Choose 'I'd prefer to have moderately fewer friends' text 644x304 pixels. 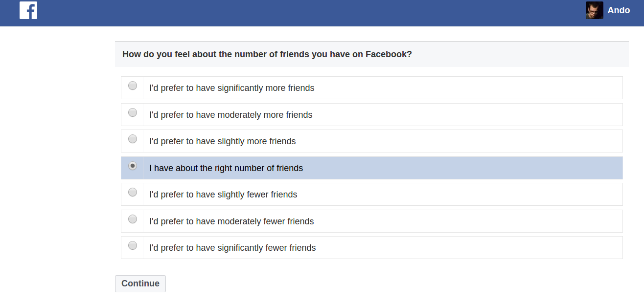[x=231, y=221]
